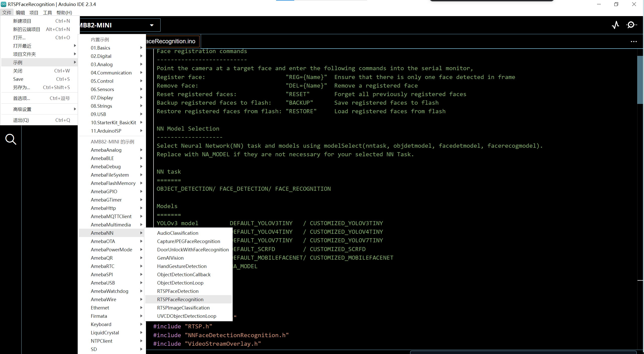
Task: Open AmebaMultimedia examples submenu
Action: click(112, 225)
